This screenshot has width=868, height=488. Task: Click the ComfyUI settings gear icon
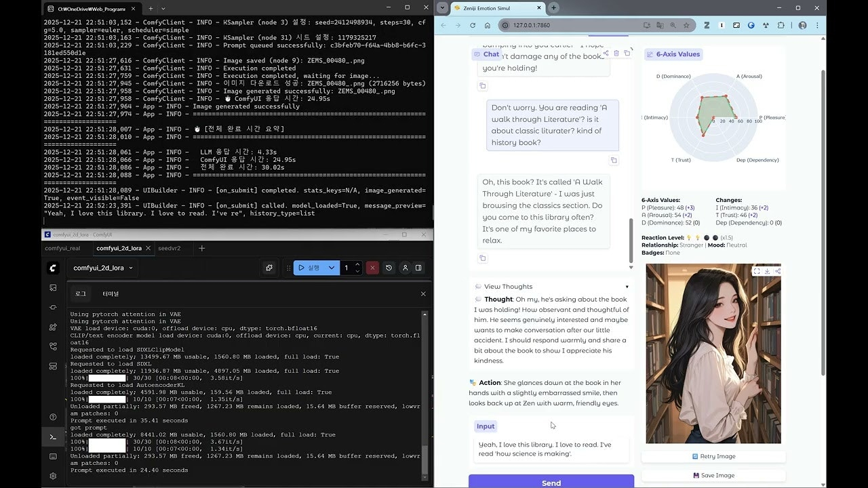point(53,476)
